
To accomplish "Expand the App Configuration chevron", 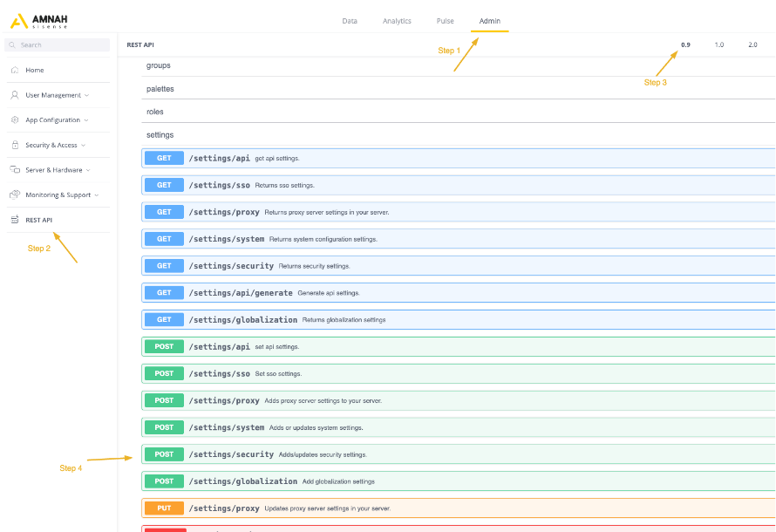I will pos(85,120).
